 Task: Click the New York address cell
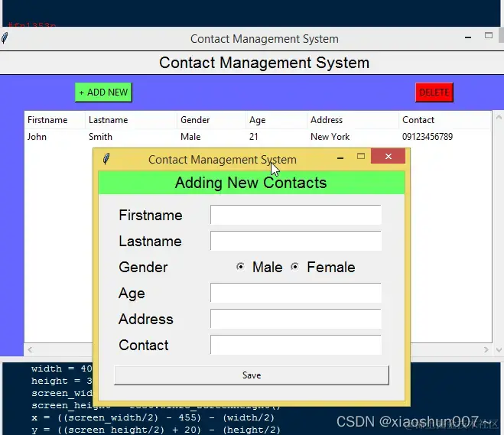[330, 137]
